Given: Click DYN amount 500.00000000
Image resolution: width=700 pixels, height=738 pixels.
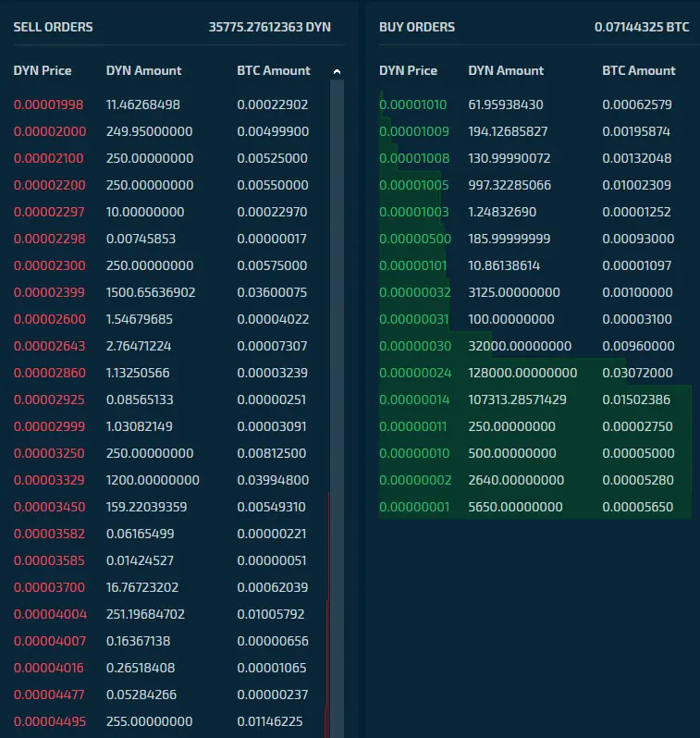Looking at the screenshot, I should [512, 453].
